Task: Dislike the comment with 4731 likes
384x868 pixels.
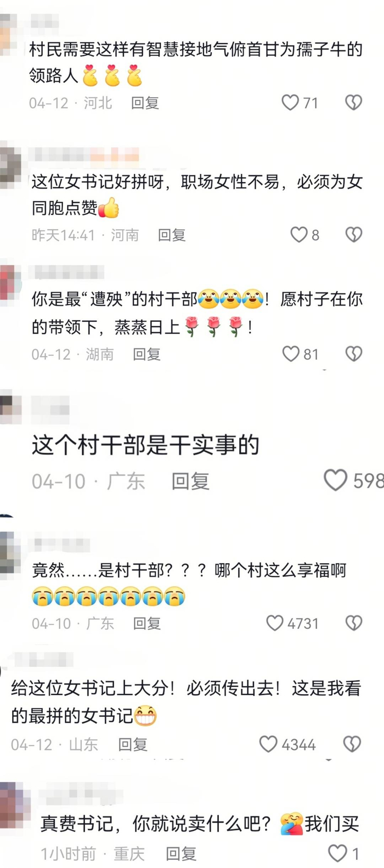Action: (353, 623)
